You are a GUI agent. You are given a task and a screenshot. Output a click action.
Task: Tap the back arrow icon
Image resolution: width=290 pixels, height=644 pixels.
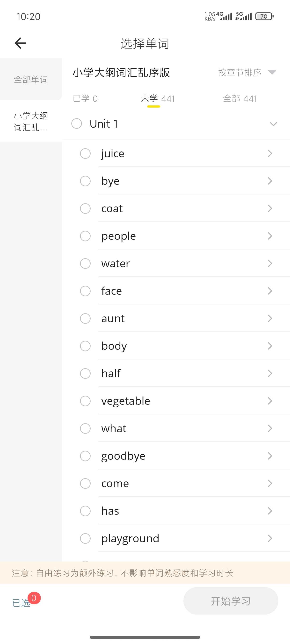coord(21,43)
